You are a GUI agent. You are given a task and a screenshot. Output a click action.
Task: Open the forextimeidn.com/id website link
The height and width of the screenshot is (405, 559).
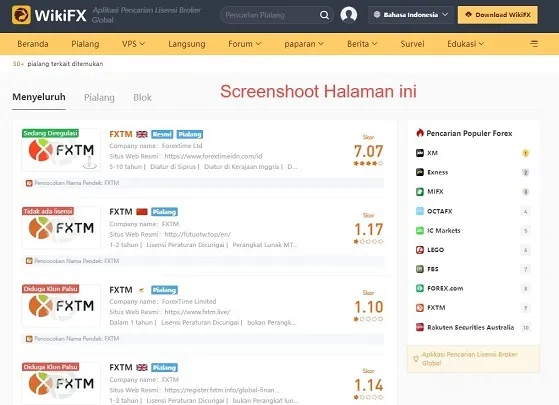[213, 156]
